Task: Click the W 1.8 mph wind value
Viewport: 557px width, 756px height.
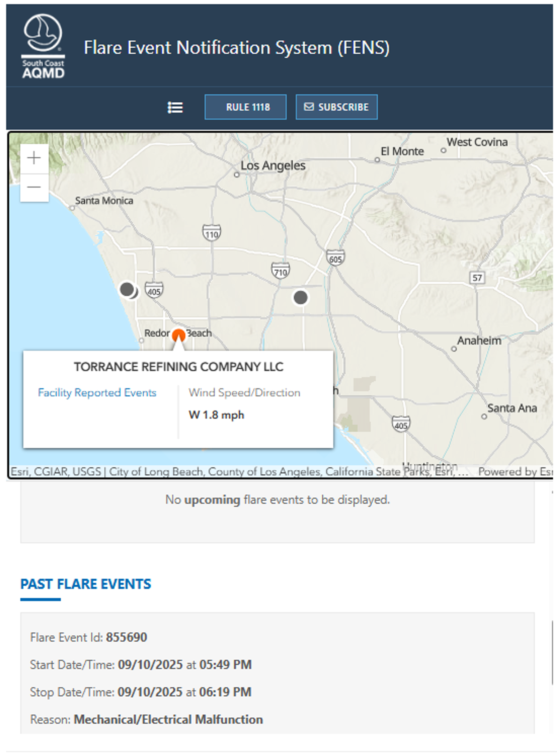Action: pos(216,415)
